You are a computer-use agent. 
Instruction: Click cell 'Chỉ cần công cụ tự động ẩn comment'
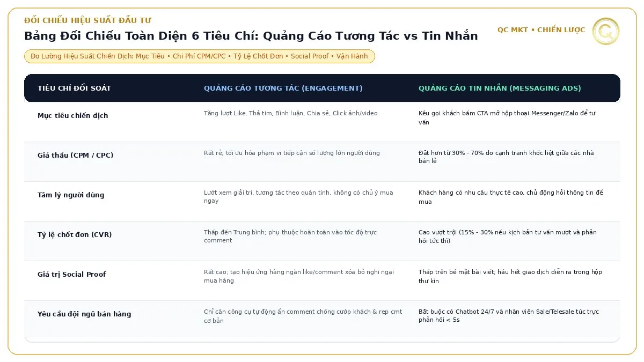pyautogui.click(x=303, y=316)
